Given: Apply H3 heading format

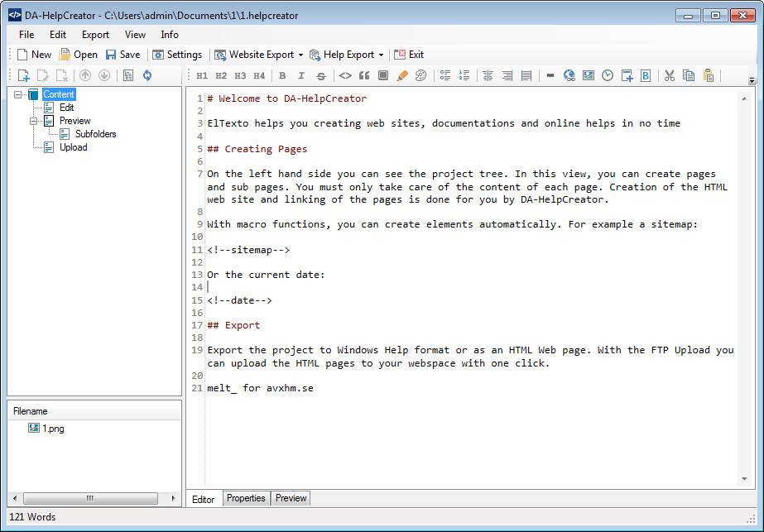Looking at the screenshot, I should coord(240,75).
